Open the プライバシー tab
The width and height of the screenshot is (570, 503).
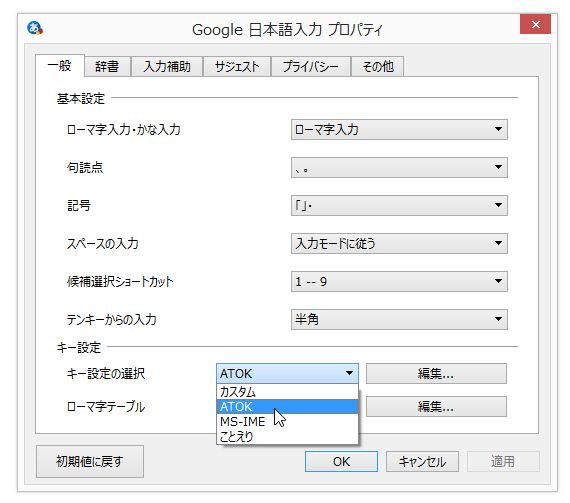[x=311, y=66]
